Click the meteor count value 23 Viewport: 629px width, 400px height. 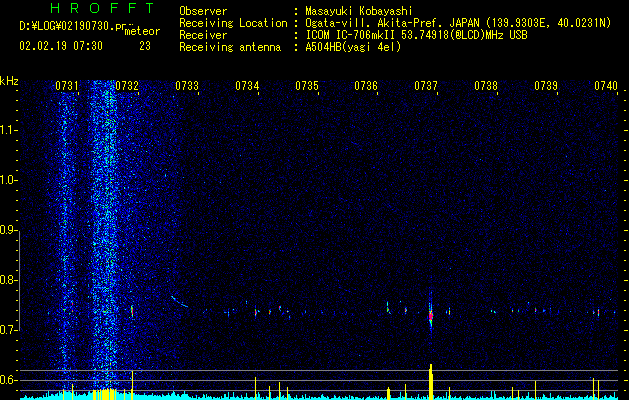pos(145,46)
